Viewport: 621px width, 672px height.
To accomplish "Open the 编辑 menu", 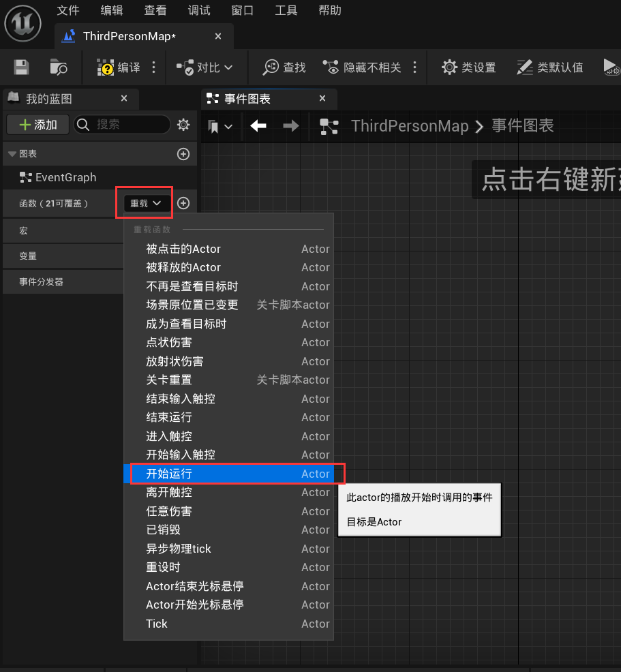I will (112, 10).
